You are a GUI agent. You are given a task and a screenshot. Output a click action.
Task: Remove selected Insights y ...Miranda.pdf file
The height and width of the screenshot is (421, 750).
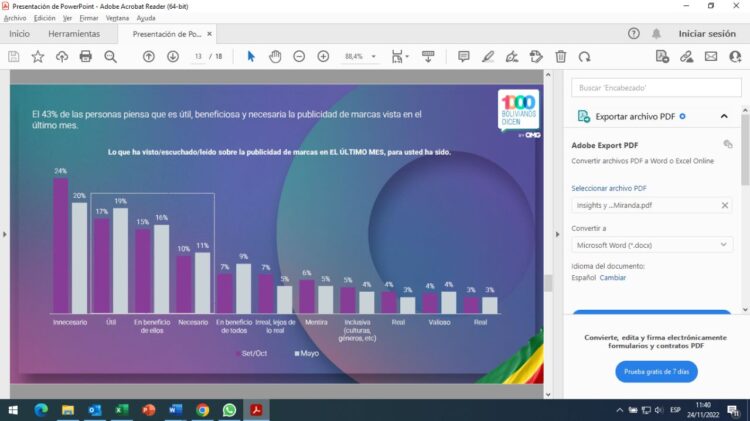click(x=725, y=205)
